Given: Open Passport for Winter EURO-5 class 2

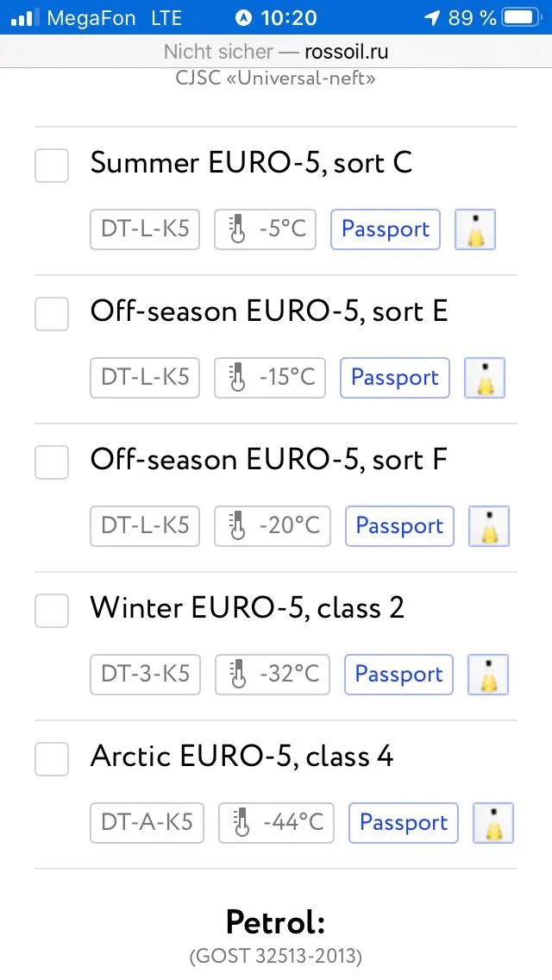Looking at the screenshot, I should click(398, 675).
